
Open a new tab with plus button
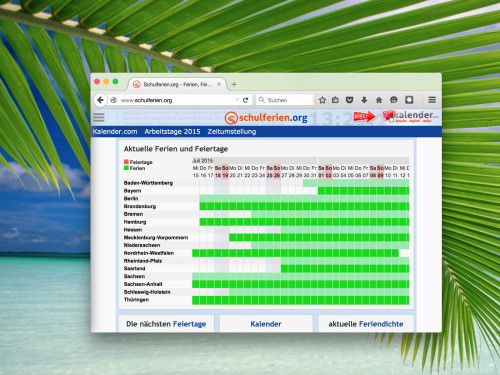click(234, 84)
